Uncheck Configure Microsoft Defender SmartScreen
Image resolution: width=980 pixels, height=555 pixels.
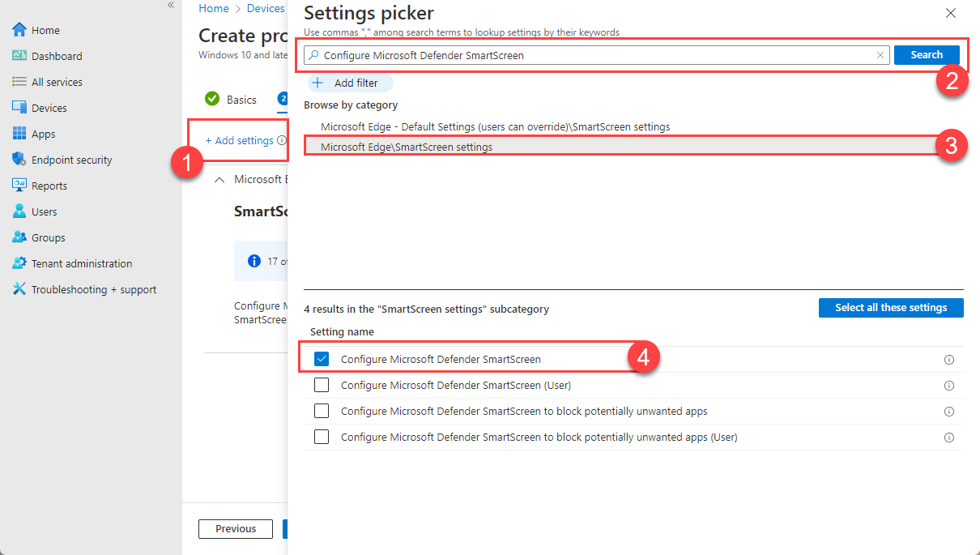pyautogui.click(x=322, y=359)
